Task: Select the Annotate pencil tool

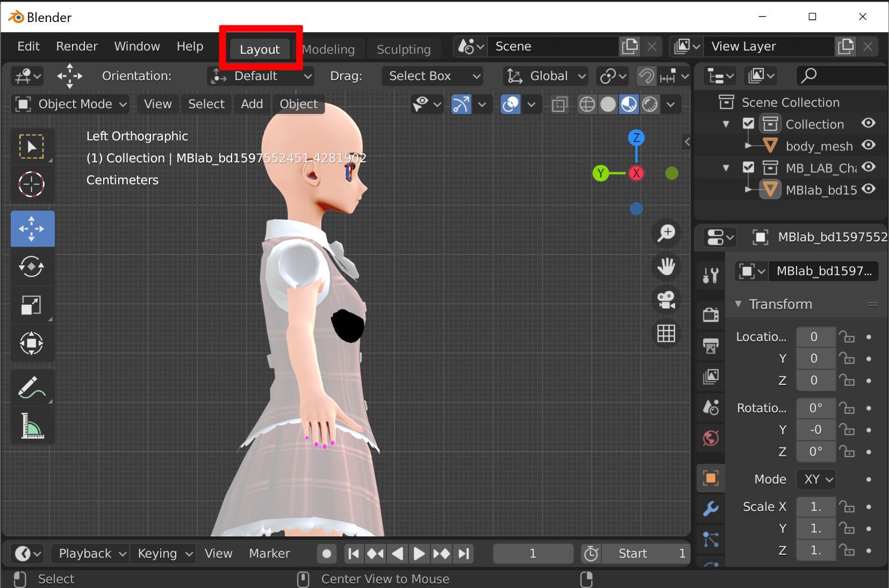Action: click(x=32, y=388)
